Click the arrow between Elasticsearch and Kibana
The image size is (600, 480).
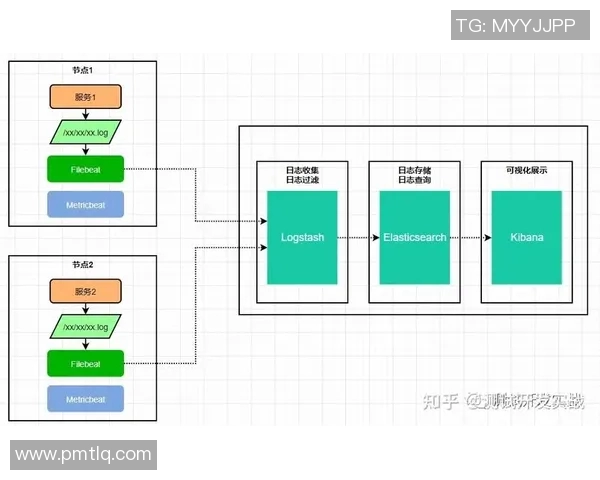470,238
